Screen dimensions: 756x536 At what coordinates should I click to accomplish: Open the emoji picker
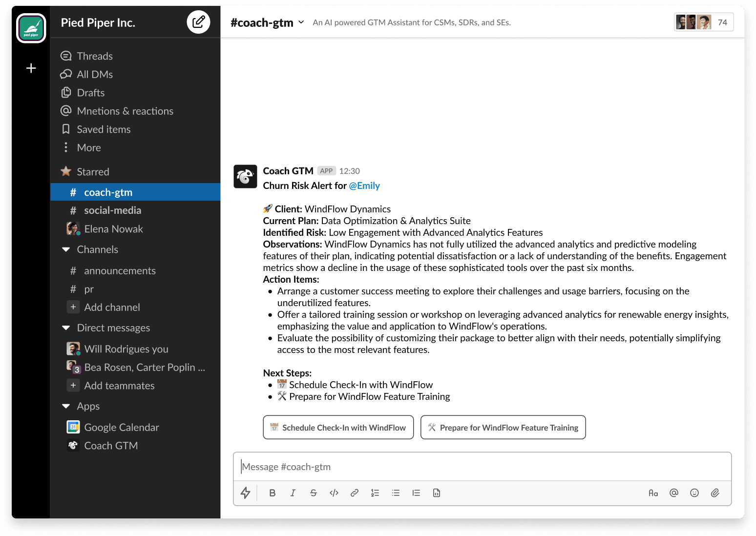[x=694, y=493]
